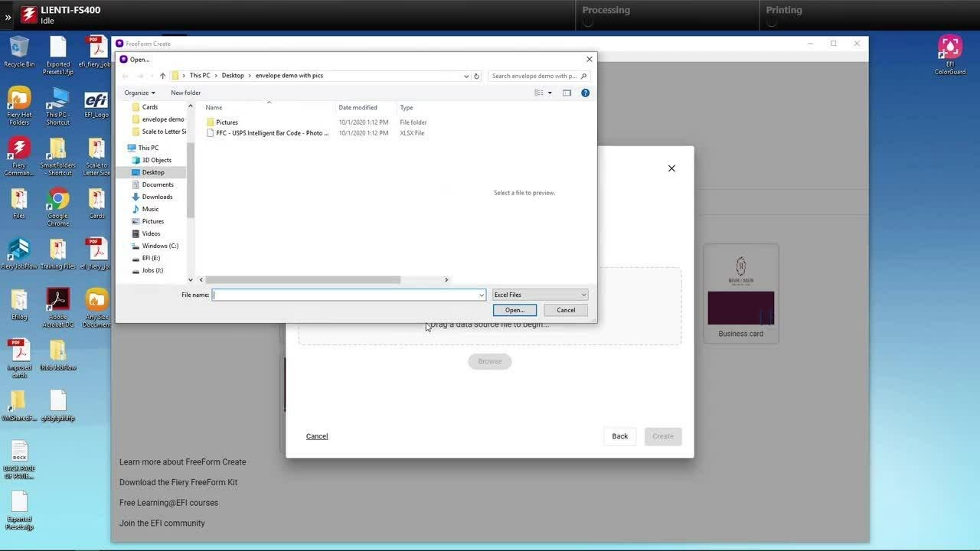The image size is (980, 551).
Task: Open the Efilog desktop folder
Action: click(x=19, y=304)
